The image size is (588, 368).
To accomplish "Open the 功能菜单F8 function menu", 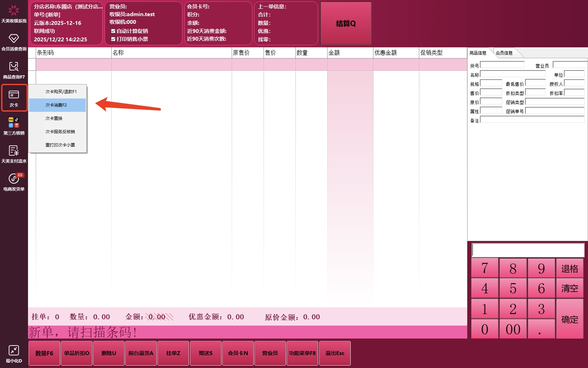I will pyautogui.click(x=302, y=353).
